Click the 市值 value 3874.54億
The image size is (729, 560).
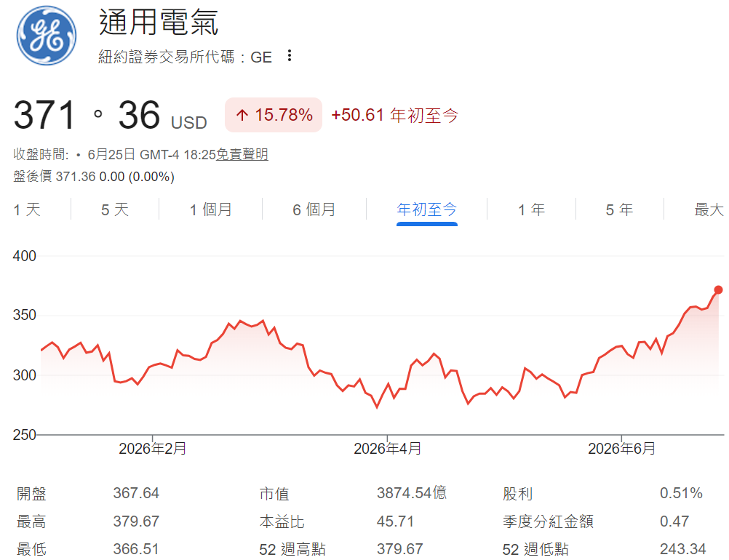coord(412,493)
